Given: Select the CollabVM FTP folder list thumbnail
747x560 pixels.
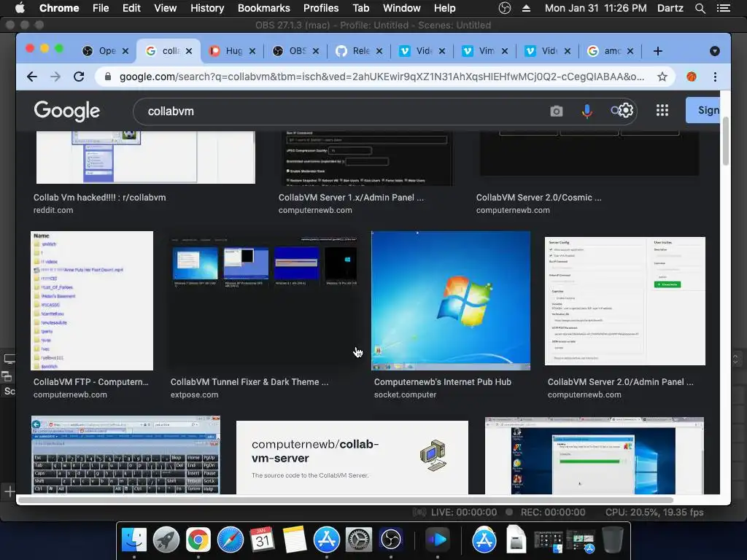Looking at the screenshot, I should pos(92,300).
